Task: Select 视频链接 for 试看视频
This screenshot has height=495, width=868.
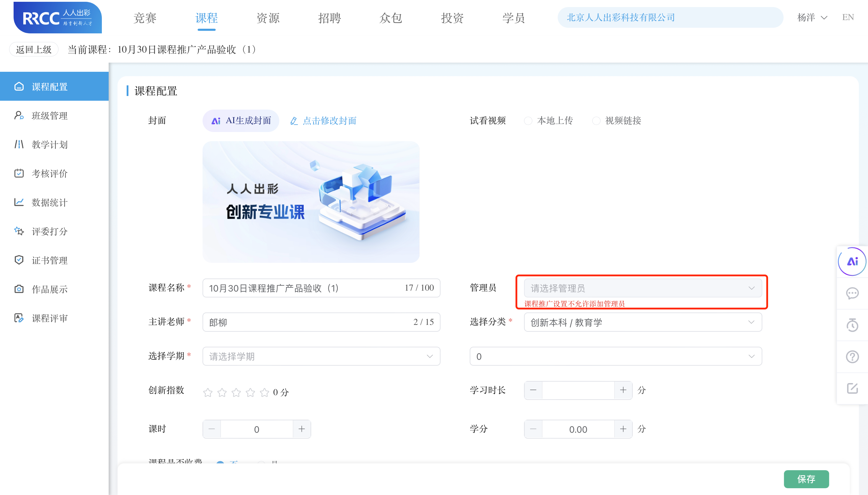Action: tap(597, 121)
